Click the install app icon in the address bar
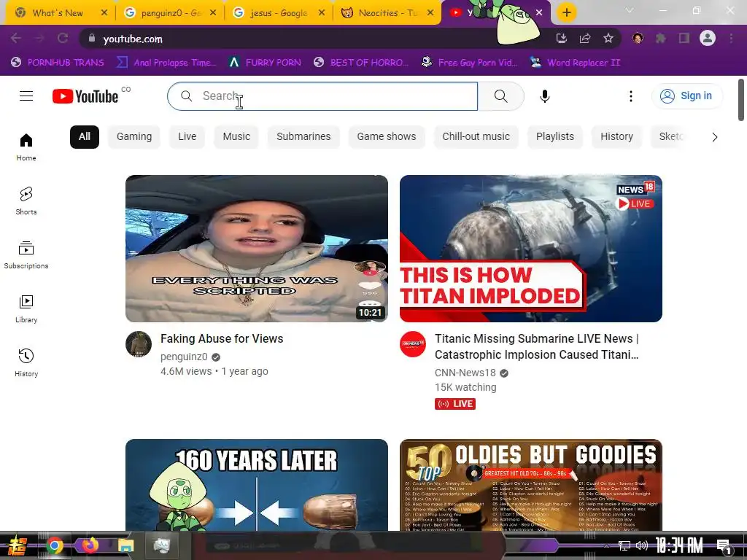Screen dimensions: 747x560 pyautogui.click(x=562, y=39)
